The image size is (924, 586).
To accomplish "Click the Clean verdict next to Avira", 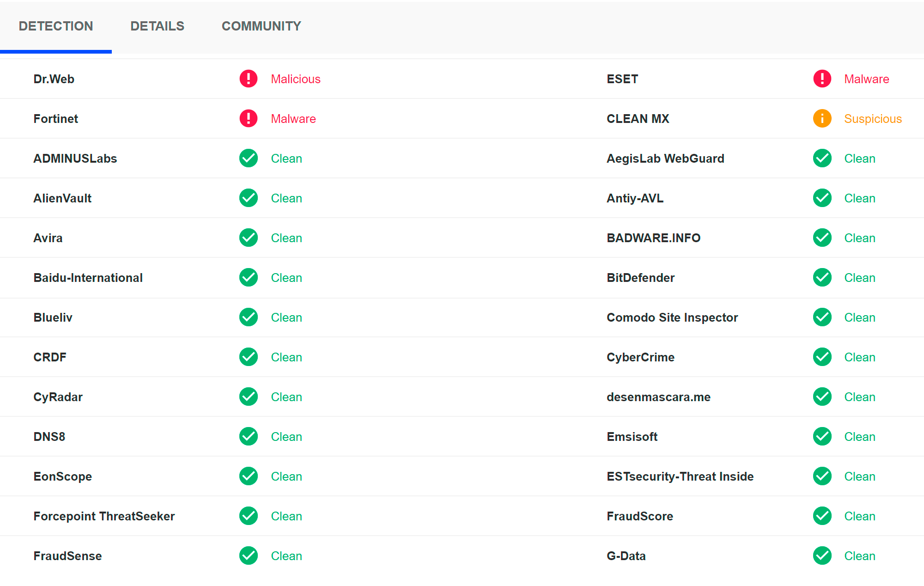I will [x=286, y=238].
